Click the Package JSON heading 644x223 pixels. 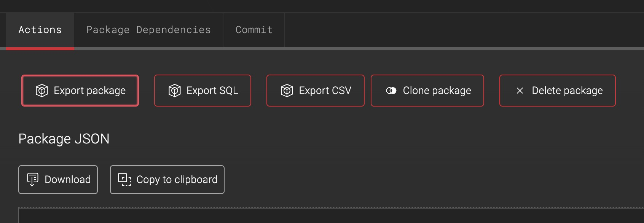[x=64, y=139]
